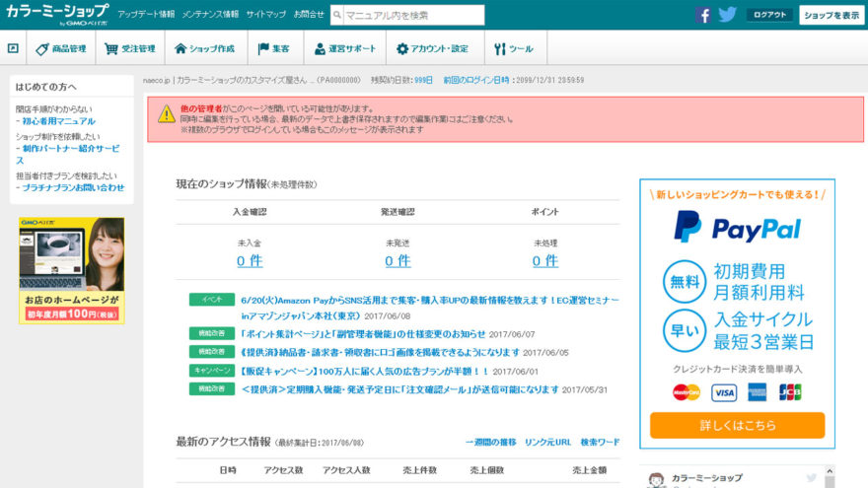
Task: Click the MasterCard icon
Action: tap(687, 392)
